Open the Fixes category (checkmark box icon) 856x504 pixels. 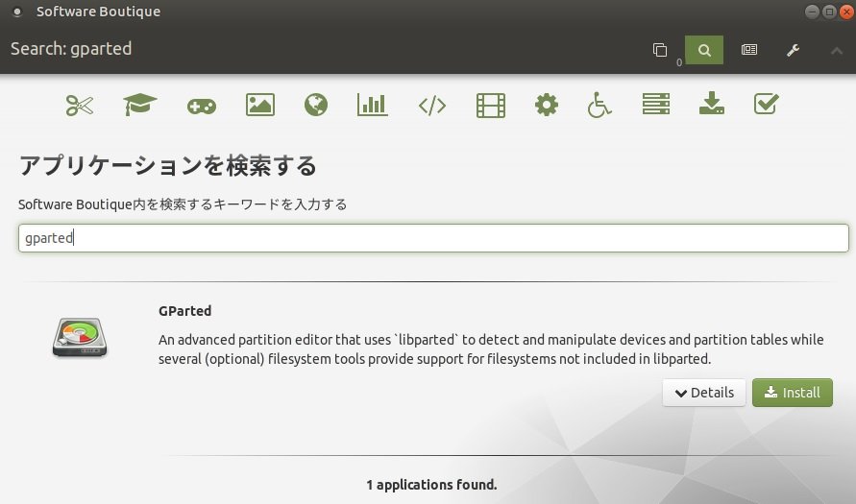[767, 104]
